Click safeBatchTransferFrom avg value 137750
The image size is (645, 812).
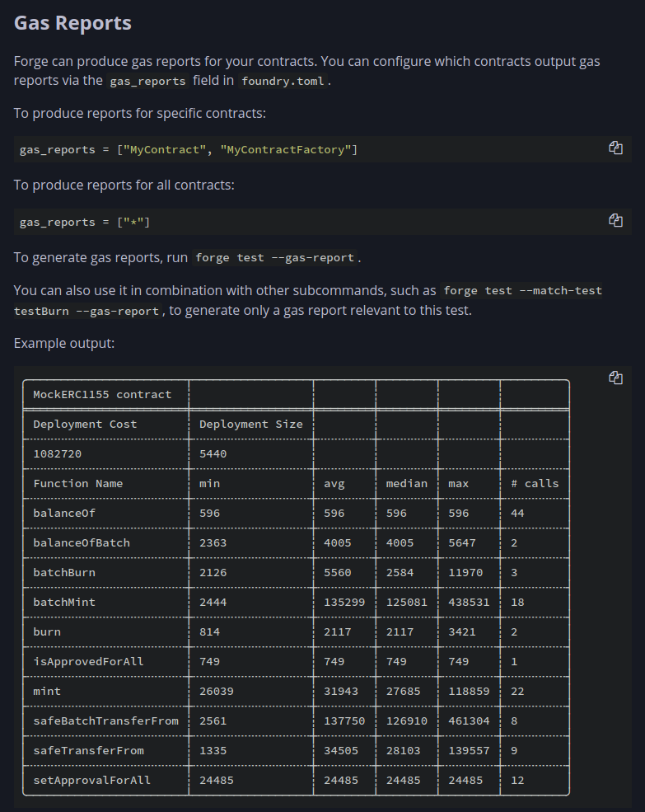click(344, 720)
